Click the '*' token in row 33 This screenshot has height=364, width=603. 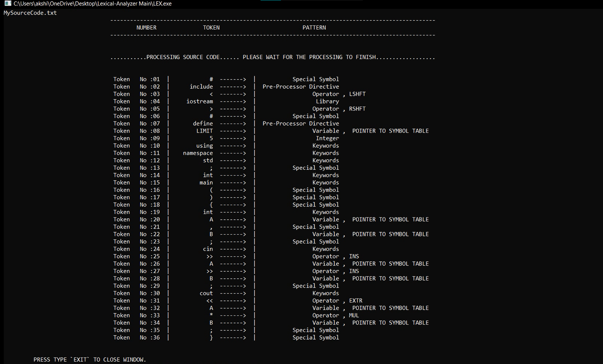tap(211, 315)
